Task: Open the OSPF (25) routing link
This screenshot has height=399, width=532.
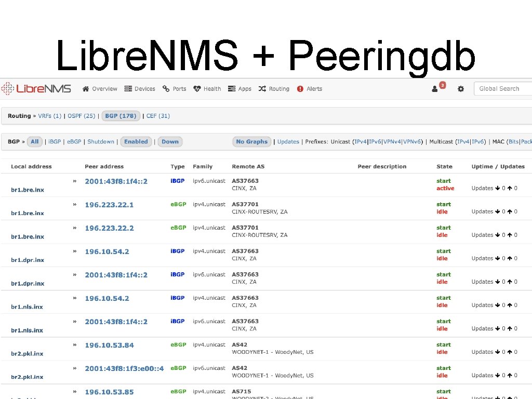Action: 82,116
